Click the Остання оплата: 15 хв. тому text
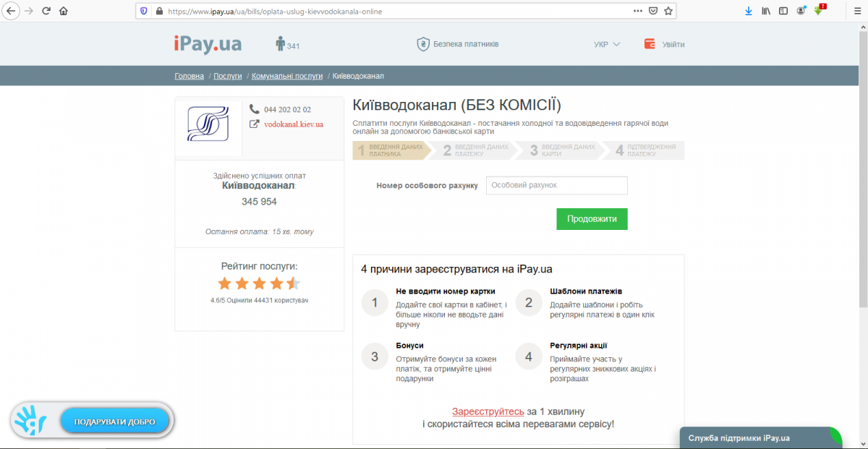This screenshot has width=868, height=449. coord(260,232)
